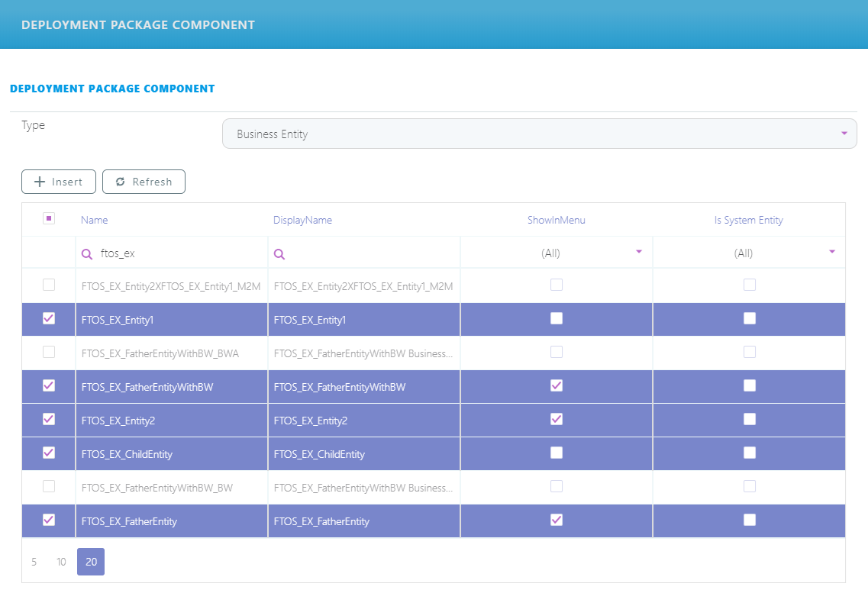This screenshot has height=606, width=868.
Task: Uncheck the FTOS_EX_Entity1 row checkbox
Action: (49, 319)
